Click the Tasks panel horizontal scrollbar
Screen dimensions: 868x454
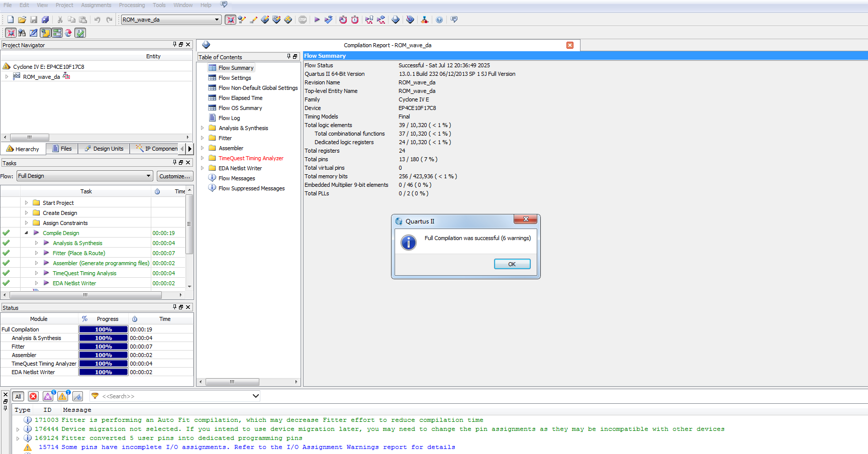85,295
